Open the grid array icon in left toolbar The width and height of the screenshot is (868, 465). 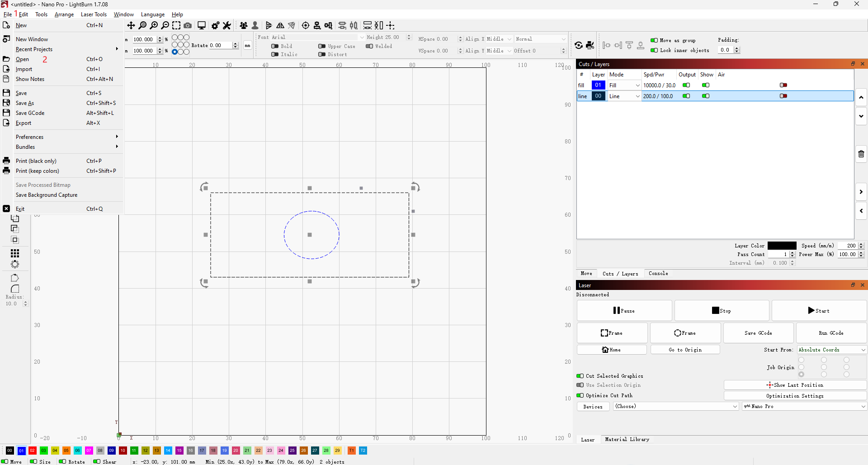click(15, 252)
